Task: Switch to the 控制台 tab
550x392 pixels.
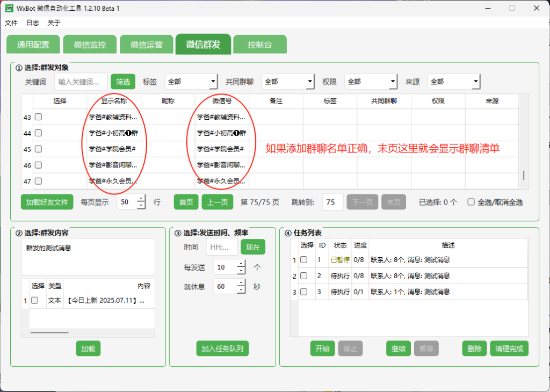Action: [260, 45]
